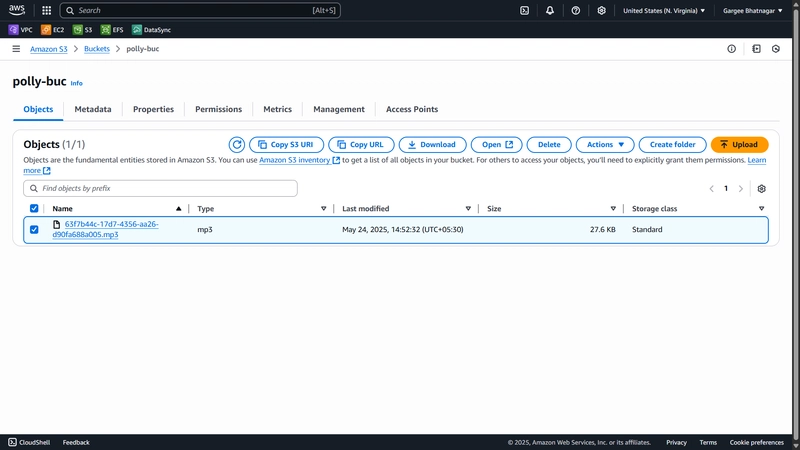This screenshot has height=450, width=800.
Task: Open the settings gear in the top bar
Action: coord(602,10)
